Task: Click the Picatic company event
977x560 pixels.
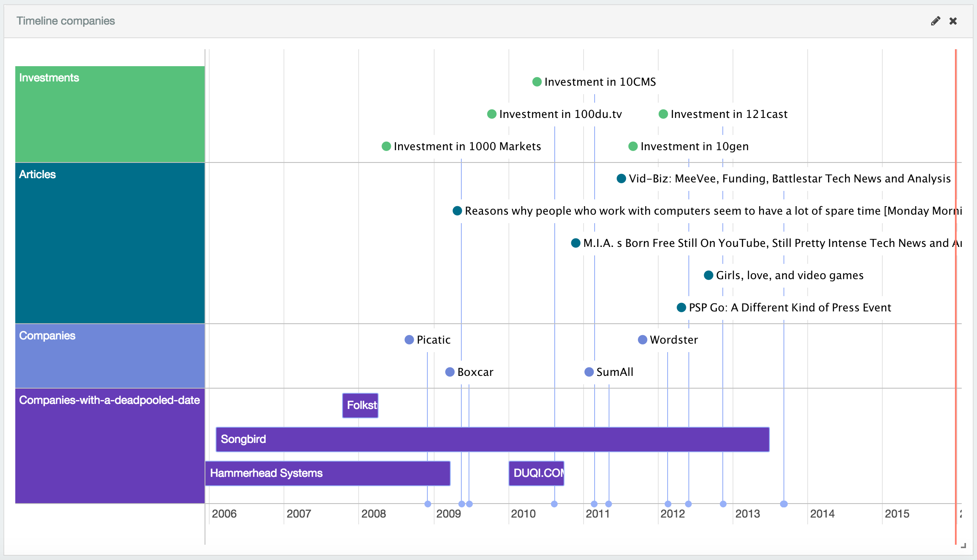Action: click(409, 339)
